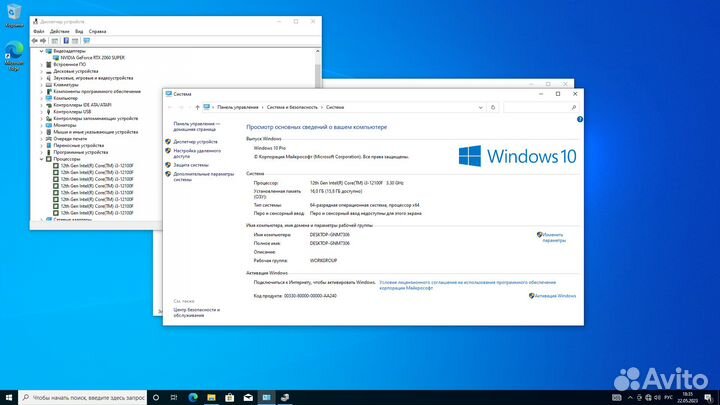Screen dimensions: 720x405
Task: Open Microsoft Store from the taskbar
Action: pyautogui.click(x=230, y=398)
